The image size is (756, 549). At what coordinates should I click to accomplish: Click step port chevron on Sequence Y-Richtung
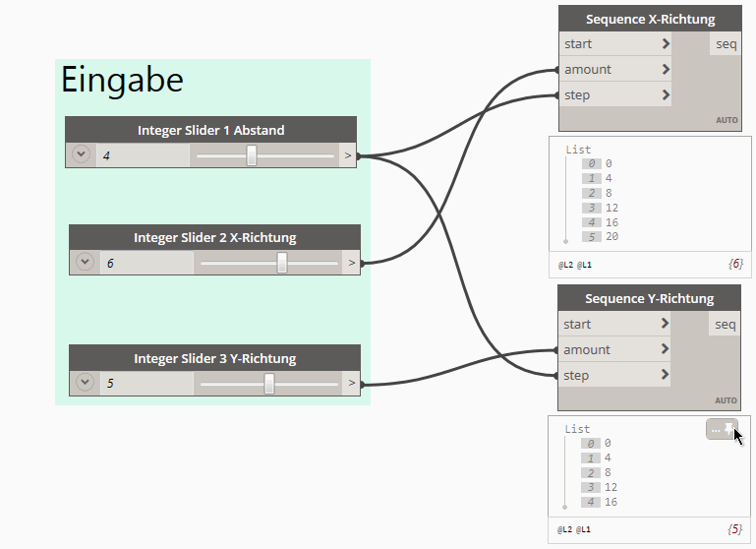665,376
